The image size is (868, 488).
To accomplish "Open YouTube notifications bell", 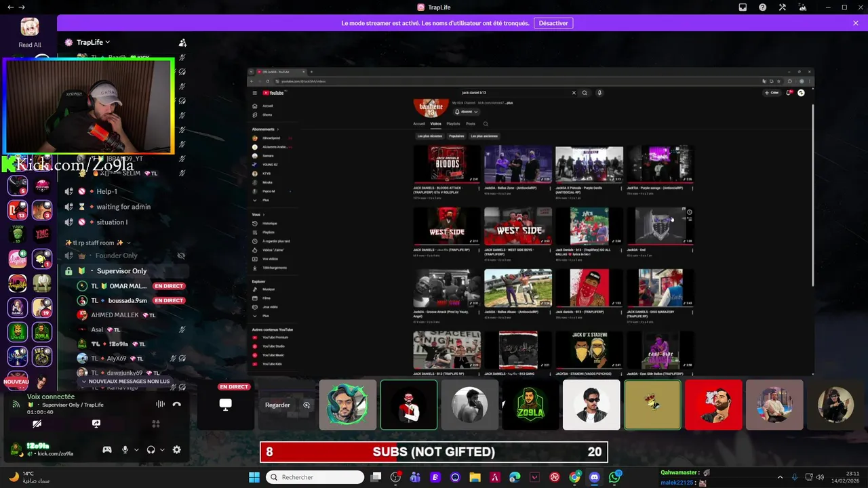I will tap(789, 93).
